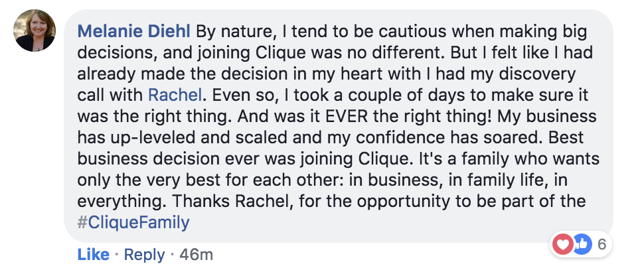This screenshot has width=644, height=272.
Task: Open Melanie Diehl's profile picture
Action: pyautogui.click(x=35, y=31)
